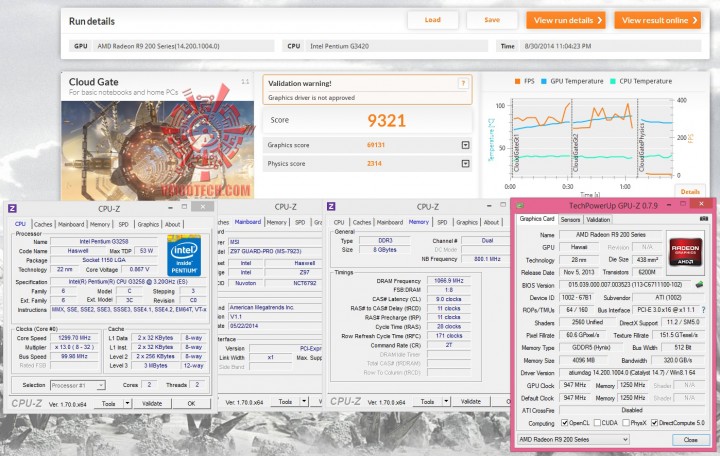Screen dimensions: 720x456
Task: Open the Validation tab in GPU-Z
Action: (x=598, y=220)
